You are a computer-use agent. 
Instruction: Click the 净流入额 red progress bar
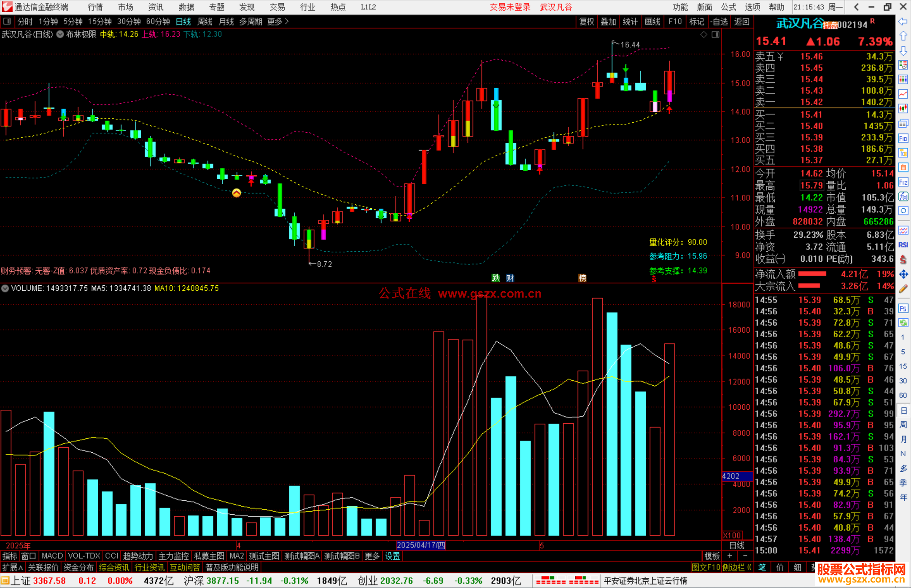[x=812, y=274]
